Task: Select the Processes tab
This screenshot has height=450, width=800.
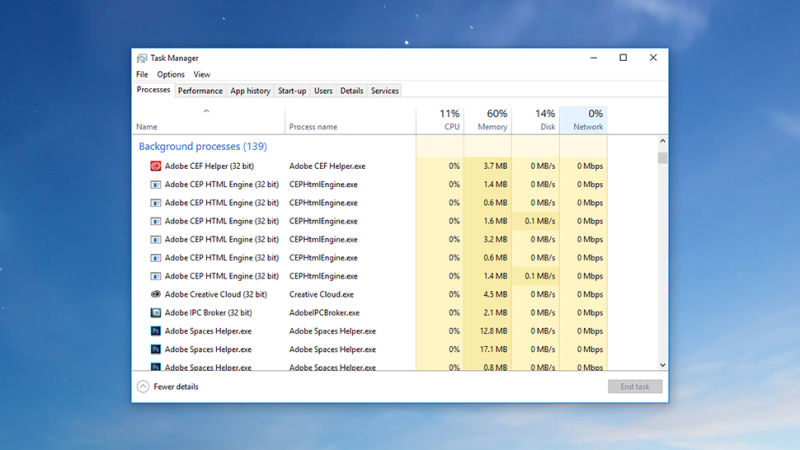Action: (153, 90)
